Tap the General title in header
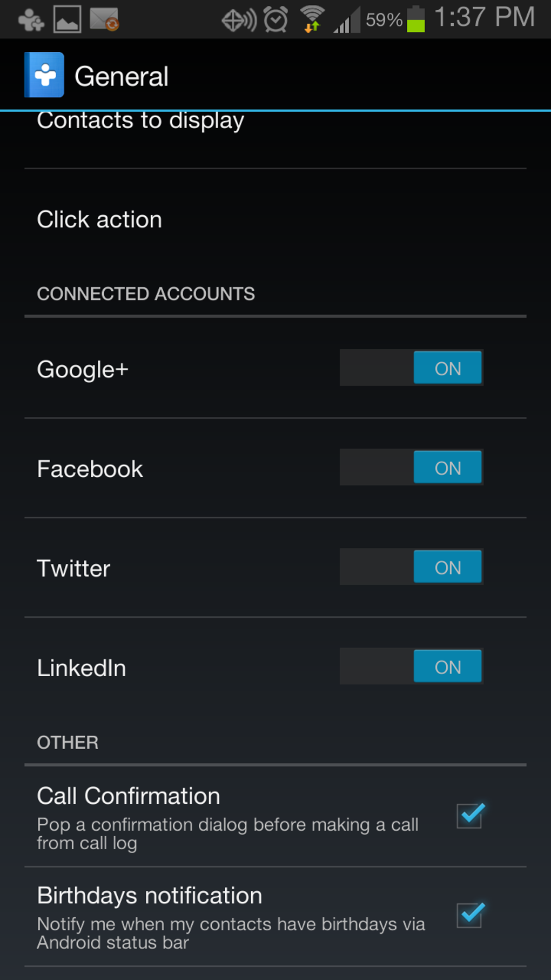551x980 pixels. point(122,76)
